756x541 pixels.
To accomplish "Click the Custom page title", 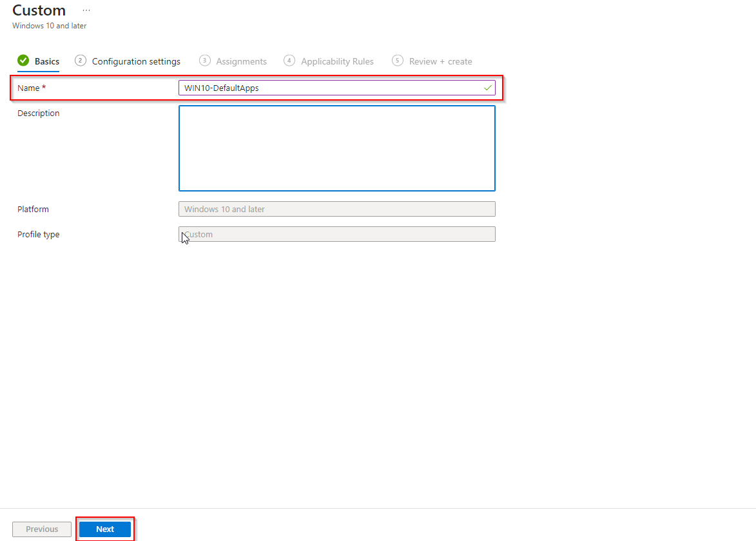I will 39,10.
